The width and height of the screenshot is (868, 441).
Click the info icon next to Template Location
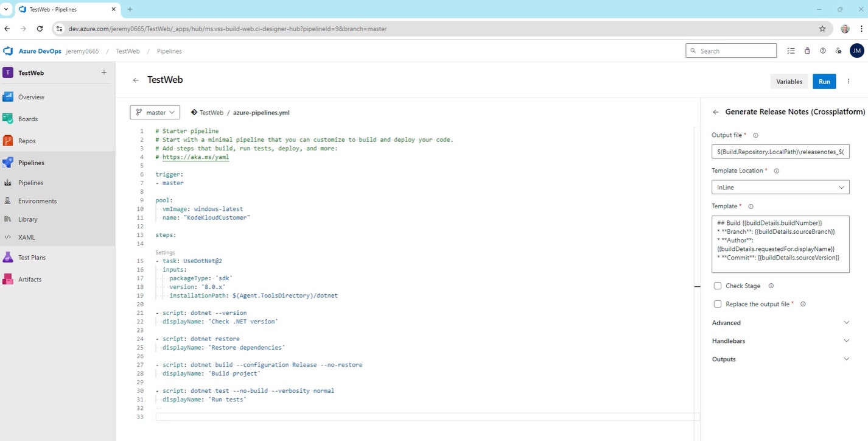[x=776, y=171]
